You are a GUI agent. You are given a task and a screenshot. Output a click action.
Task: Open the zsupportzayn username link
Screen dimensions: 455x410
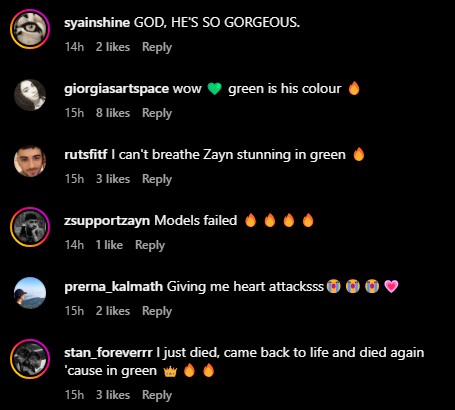click(107, 221)
